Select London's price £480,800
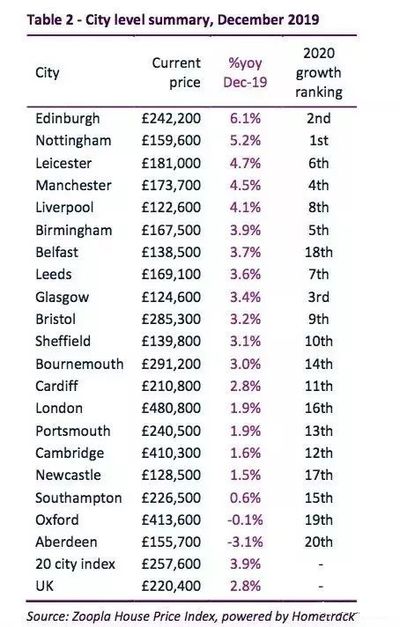Screen dimensions: 400x627 (171, 408)
